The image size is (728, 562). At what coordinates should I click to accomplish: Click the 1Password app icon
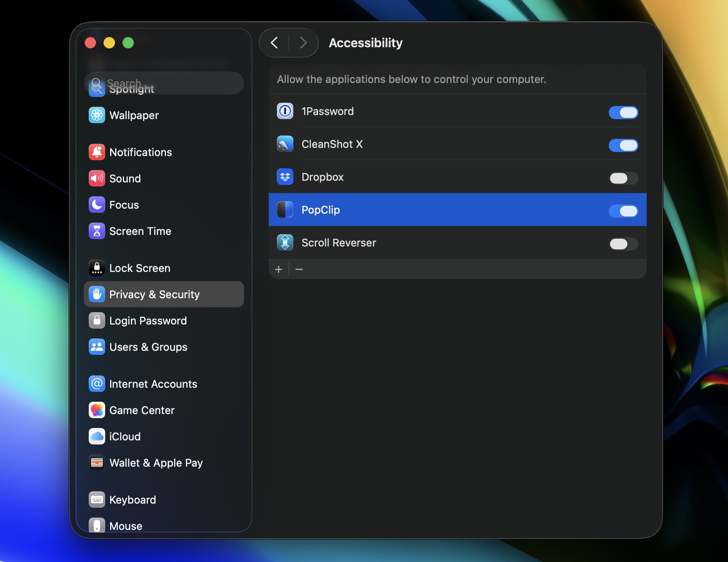(x=285, y=111)
